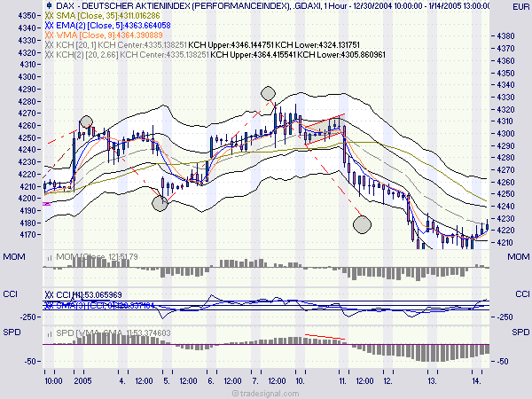The image size is (532, 399).
Task: Click the 4190 price axis label
Action: click(x=27, y=210)
